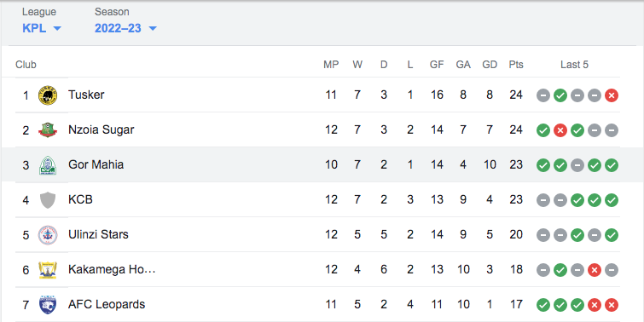Click the Tusker club crest icon
The image size is (644, 322).
click(48, 95)
